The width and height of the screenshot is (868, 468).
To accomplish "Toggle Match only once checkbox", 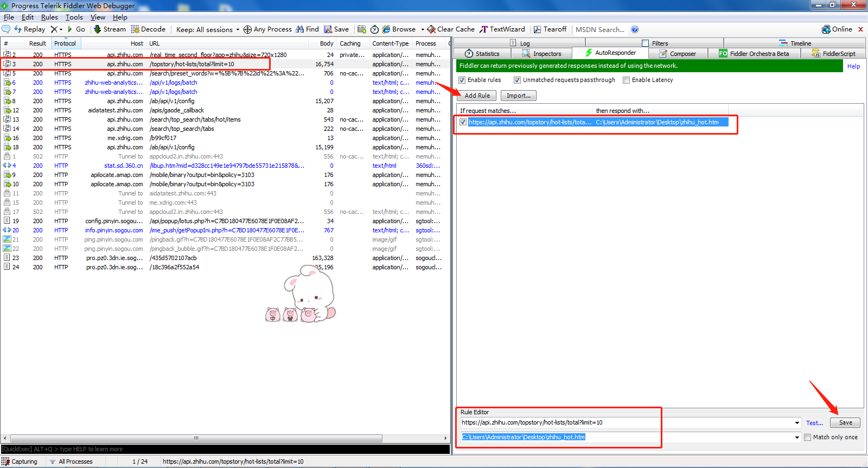I will (808, 437).
